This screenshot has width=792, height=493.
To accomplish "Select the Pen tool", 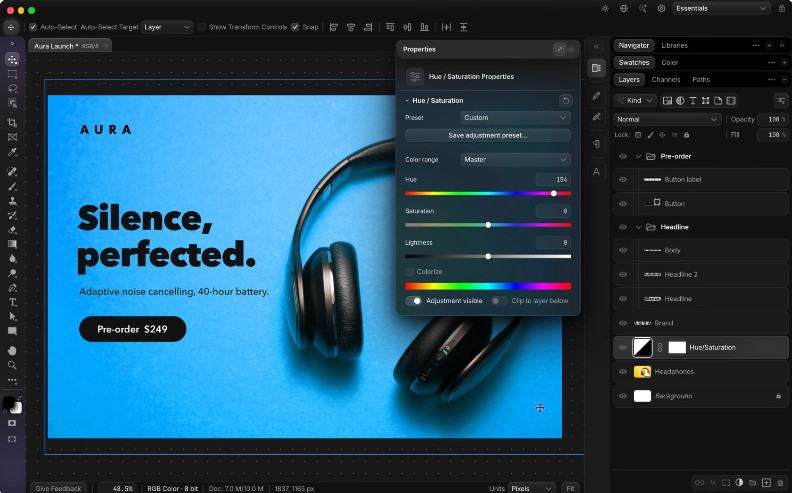I will (12, 288).
